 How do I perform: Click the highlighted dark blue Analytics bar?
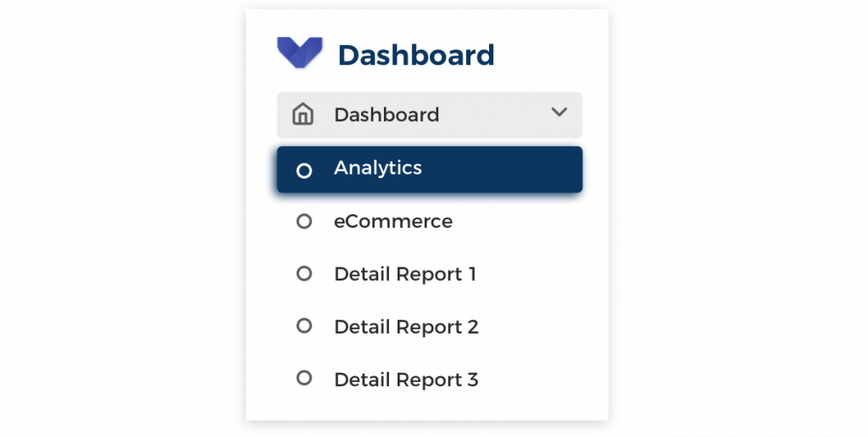tap(430, 169)
